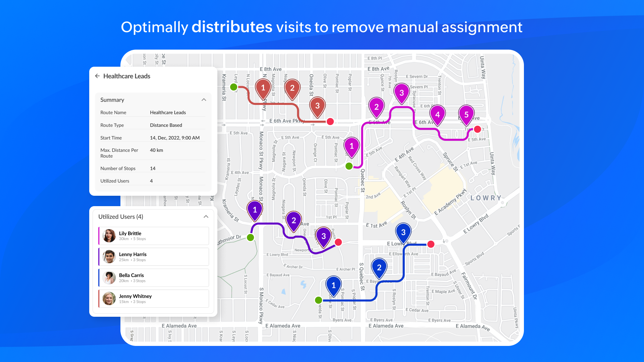Click red pin number 3

317,106
